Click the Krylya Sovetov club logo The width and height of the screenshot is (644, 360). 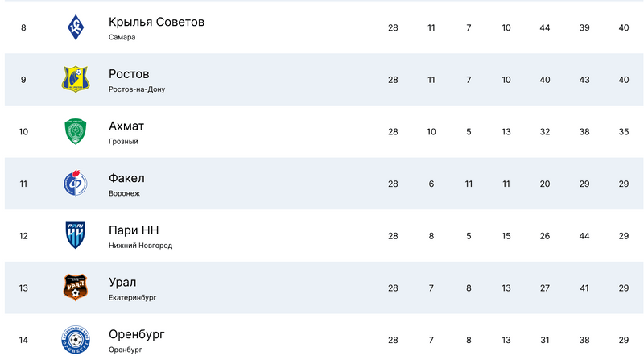pyautogui.click(x=76, y=27)
